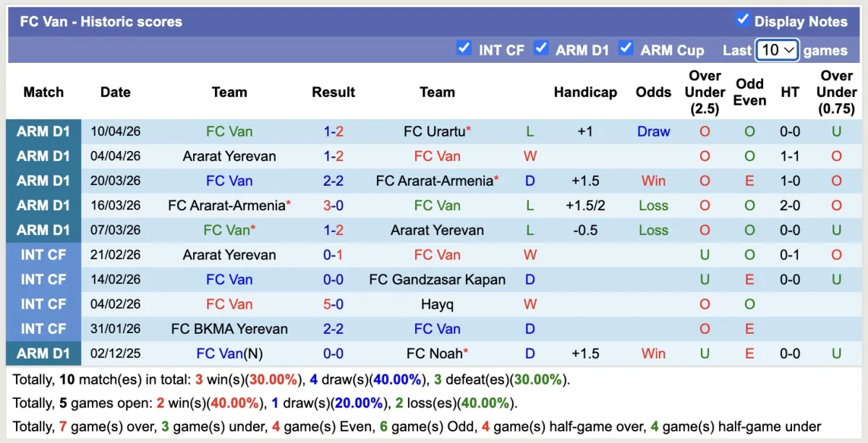Click the 5-0 result against Hayq

point(333,304)
